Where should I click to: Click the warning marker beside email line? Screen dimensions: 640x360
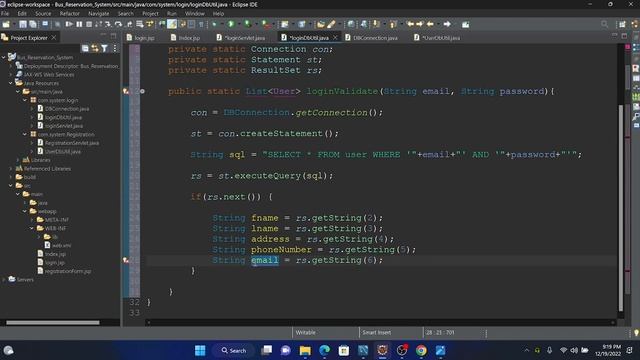pyautogui.click(x=126, y=260)
